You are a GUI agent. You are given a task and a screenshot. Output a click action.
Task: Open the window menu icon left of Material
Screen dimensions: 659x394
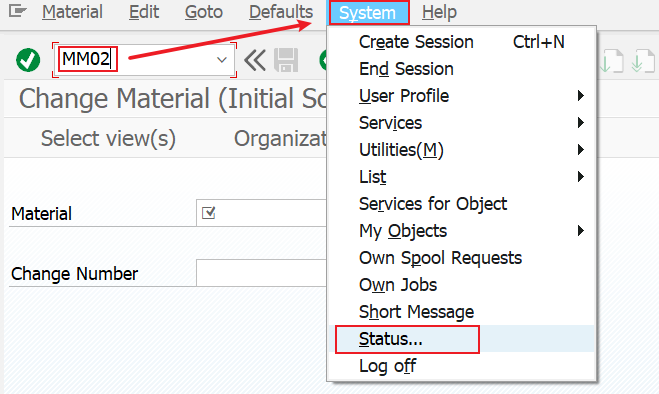18,11
